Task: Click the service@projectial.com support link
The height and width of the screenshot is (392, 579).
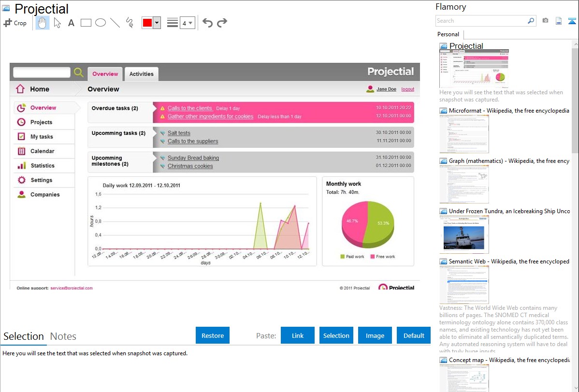Action: (x=72, y=288)
